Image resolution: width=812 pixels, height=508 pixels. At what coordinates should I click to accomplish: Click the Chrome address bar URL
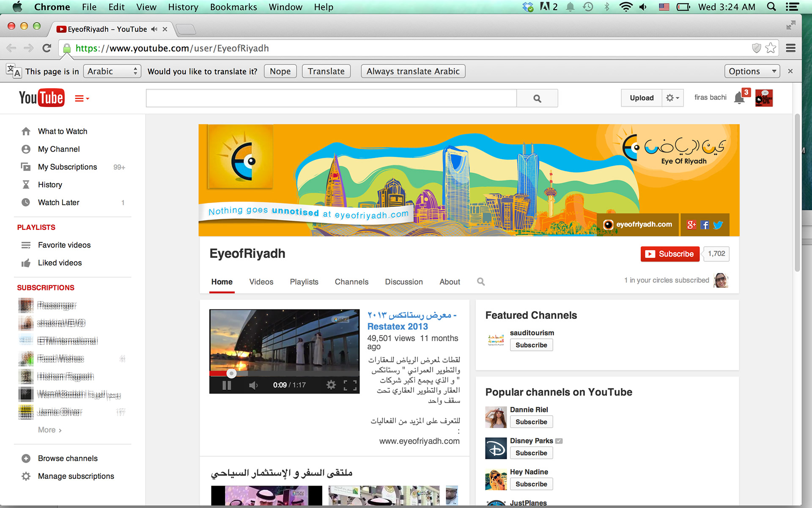172,48
